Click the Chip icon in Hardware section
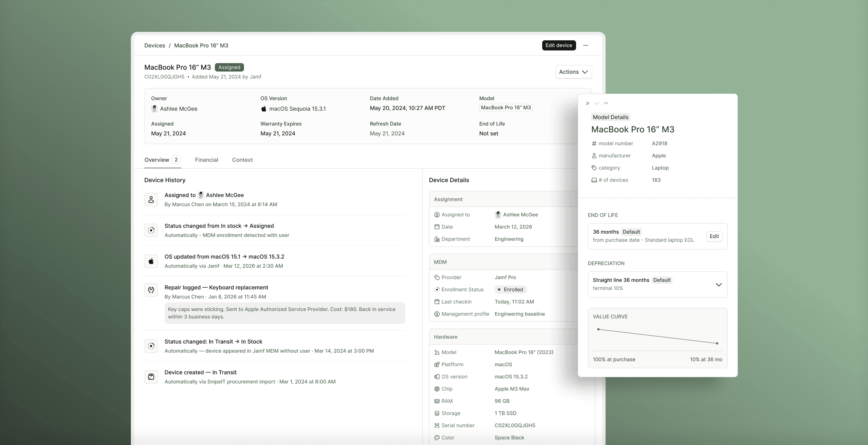The height and width of the screenshot is (445, 868). [x=437, y=389]
